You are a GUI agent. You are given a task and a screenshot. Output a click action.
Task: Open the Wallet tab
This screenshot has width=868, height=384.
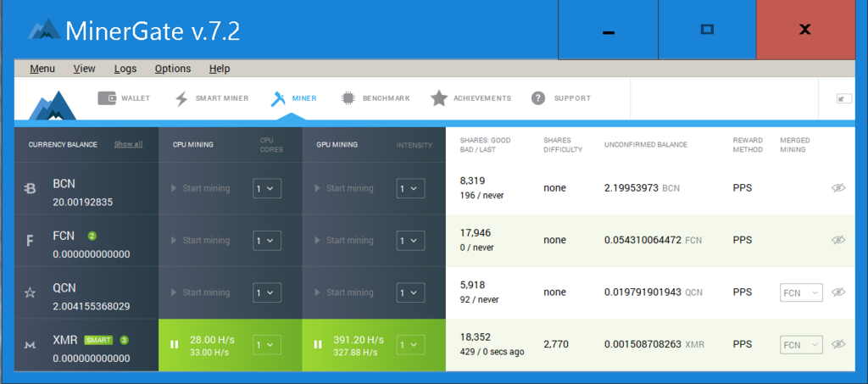(124, 98)
